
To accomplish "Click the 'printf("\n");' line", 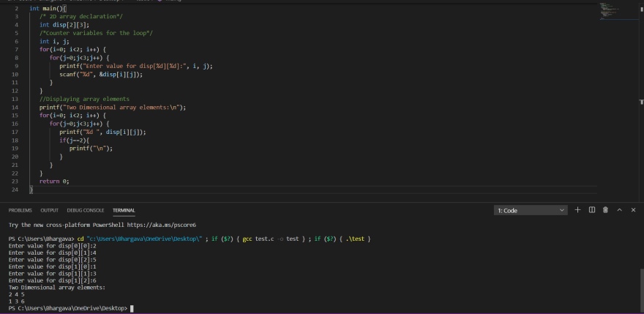I will click(91, 149).
